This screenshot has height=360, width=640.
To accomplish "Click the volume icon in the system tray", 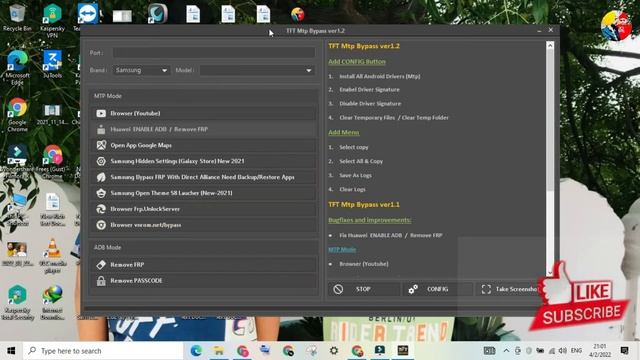I will point(563,351).
